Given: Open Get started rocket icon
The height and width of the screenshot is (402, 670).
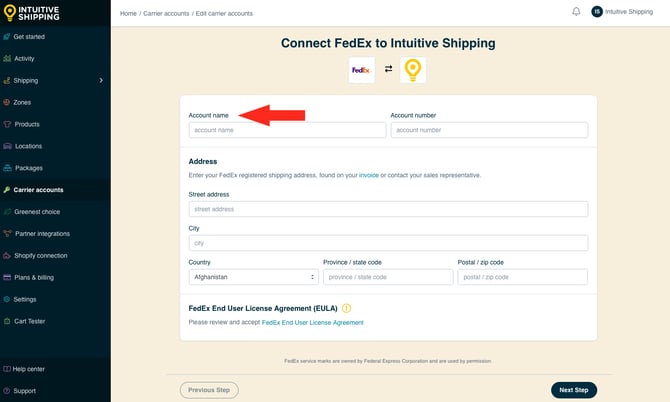Looking at the screenshot, I should coord(6,37).
